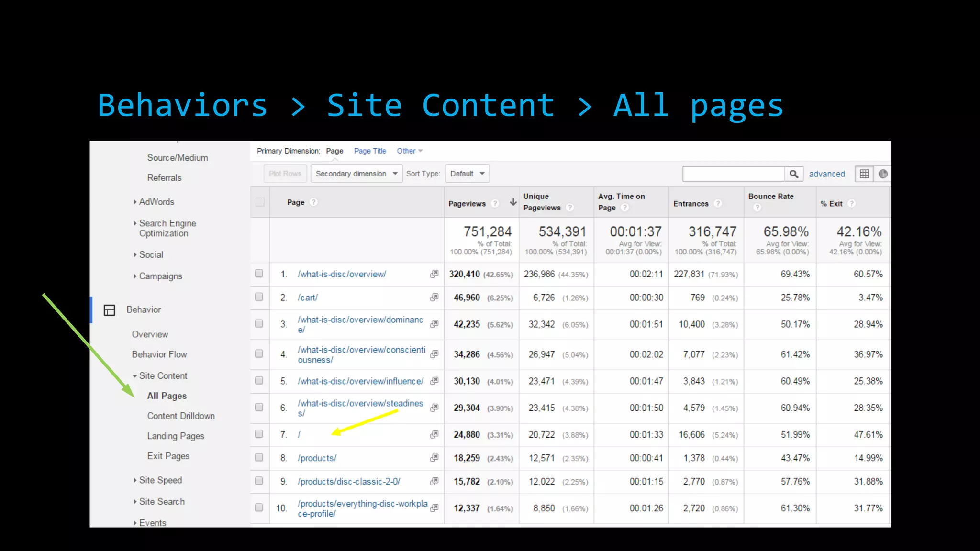Show help for Page column
Viewport: 980px width, 551px height.
pos(313,202)
